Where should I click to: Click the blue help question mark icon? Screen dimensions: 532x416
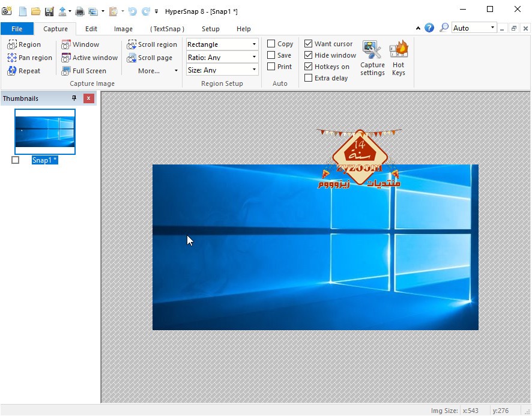(429, 28)
